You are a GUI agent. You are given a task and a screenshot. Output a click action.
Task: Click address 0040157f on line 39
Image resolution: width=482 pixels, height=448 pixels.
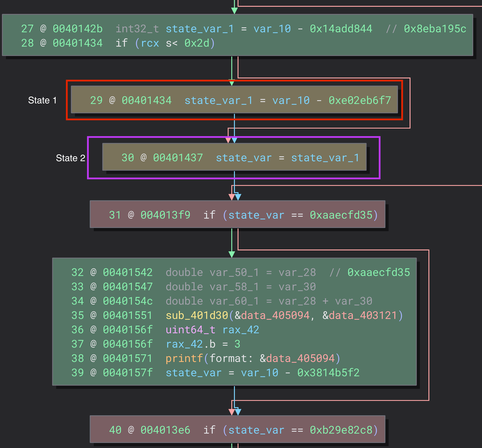click(128, 373)
